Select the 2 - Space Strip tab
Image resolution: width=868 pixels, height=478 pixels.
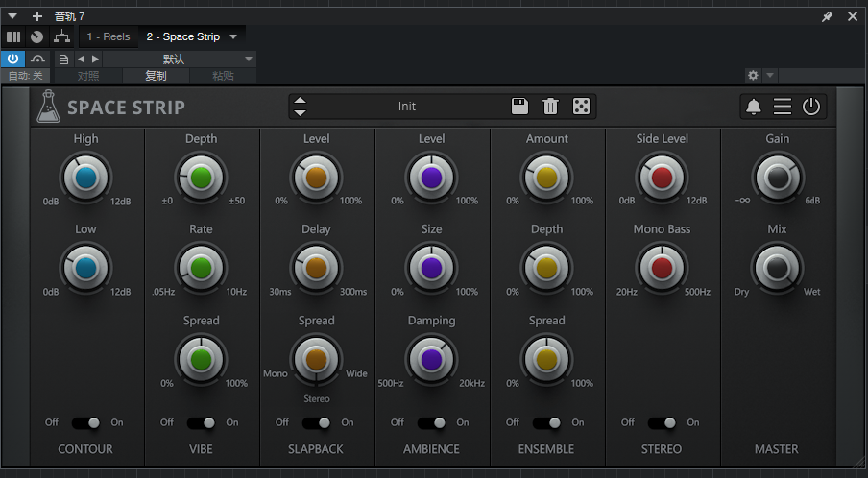point(183,37)
